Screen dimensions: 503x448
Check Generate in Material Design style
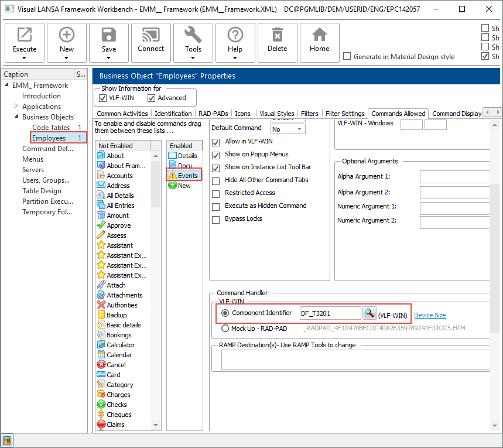(x=347, y=57)
